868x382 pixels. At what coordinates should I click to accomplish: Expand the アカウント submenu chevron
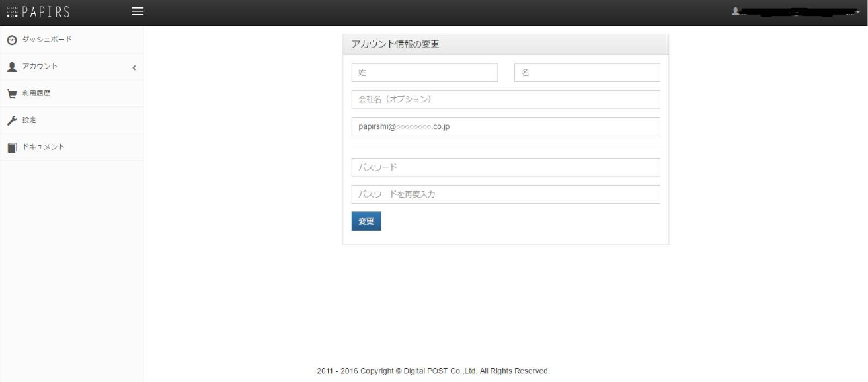(x=134, y=67)
